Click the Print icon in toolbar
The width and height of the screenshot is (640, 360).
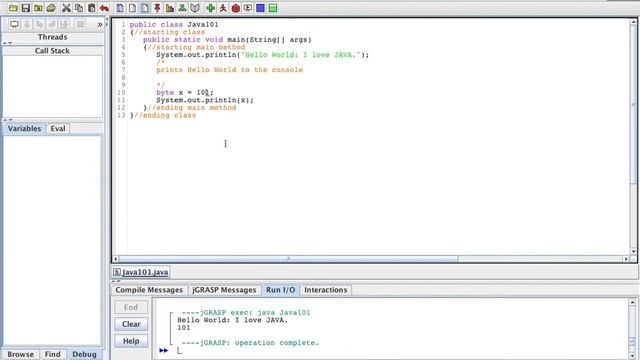[x=51, y=8]
